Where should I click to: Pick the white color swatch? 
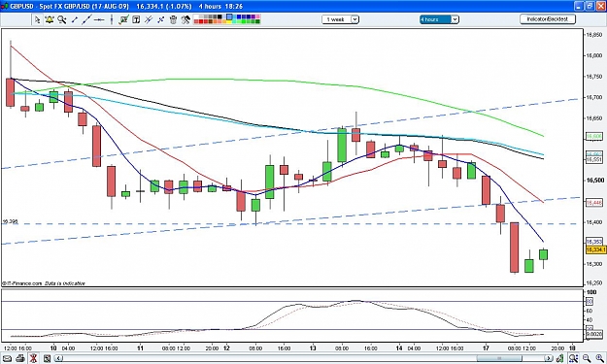tap(196, 17)
